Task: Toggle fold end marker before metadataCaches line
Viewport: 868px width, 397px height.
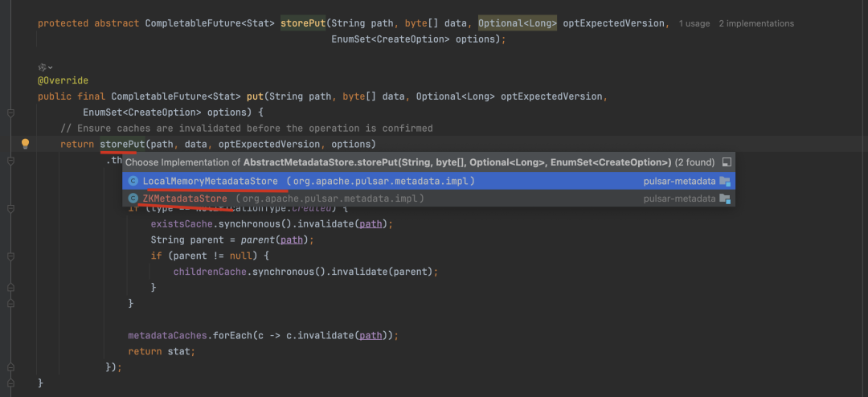Action: (x=10, y=304)
